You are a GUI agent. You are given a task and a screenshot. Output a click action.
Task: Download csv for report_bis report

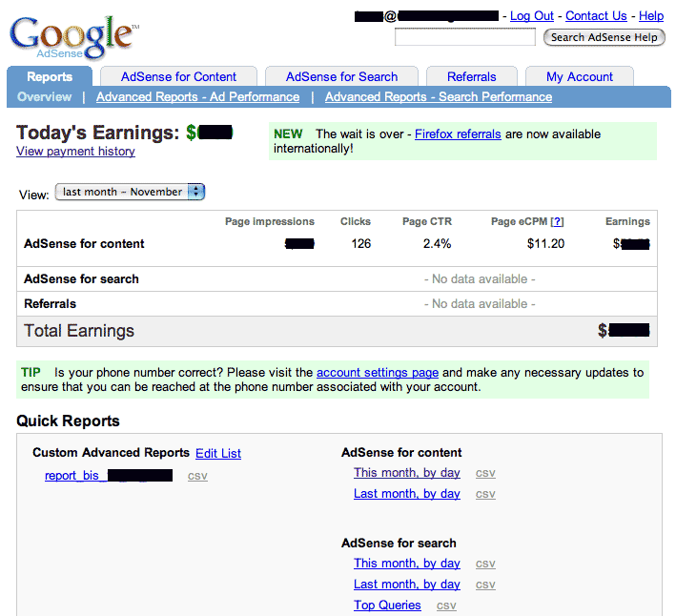coord(197,476)
